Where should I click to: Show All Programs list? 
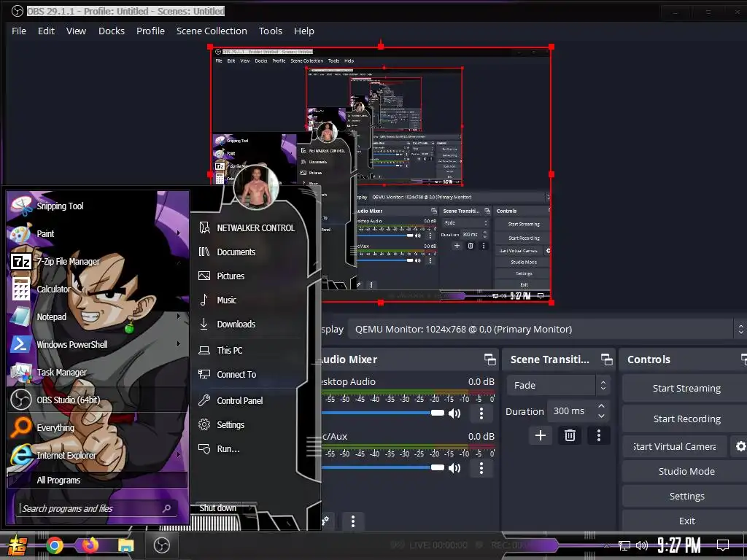click(x=98, y=480)
